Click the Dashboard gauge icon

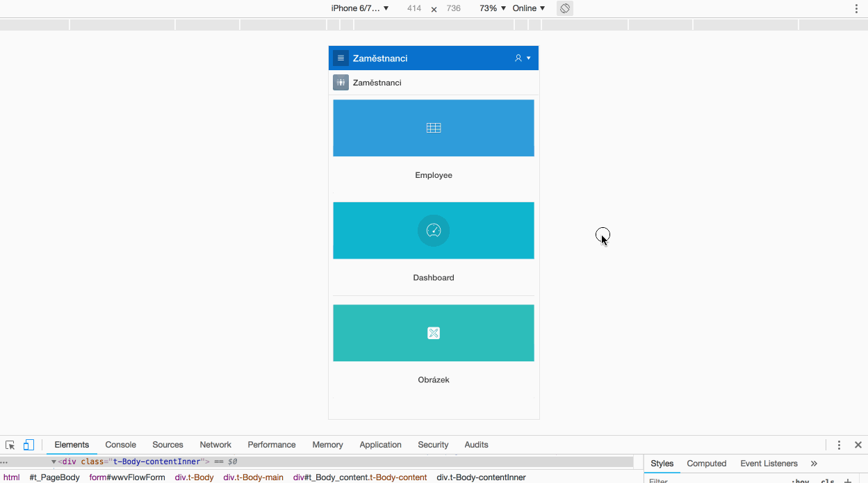pyautogui.click(x=434, y=231)
